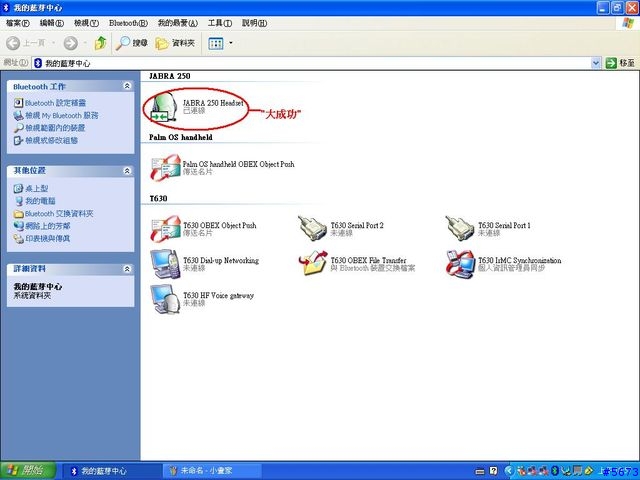This screenshot has width=640, height=480.
Task: Open the Views dropdown arrow
Action: pos(231,43)
